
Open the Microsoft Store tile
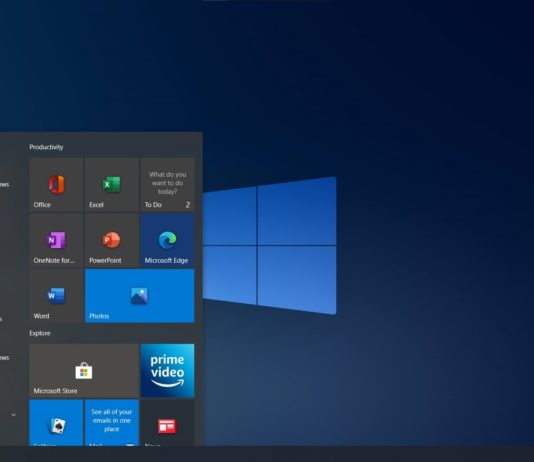[x=84, y=371]
